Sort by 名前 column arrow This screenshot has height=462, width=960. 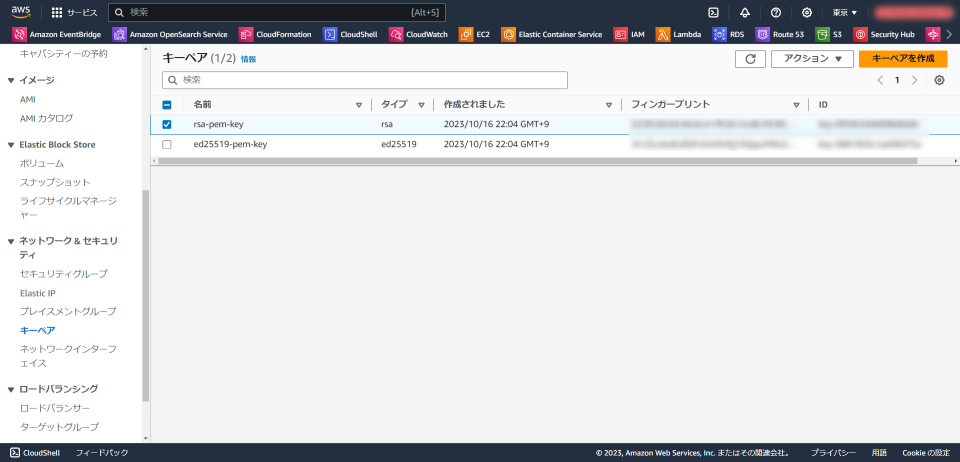359,105
